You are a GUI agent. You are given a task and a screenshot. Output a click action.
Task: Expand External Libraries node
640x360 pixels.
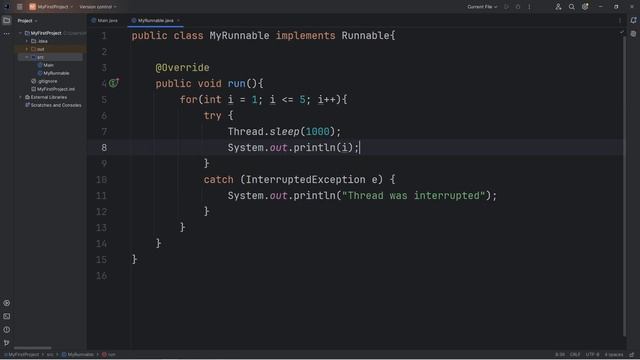point(20,97)
